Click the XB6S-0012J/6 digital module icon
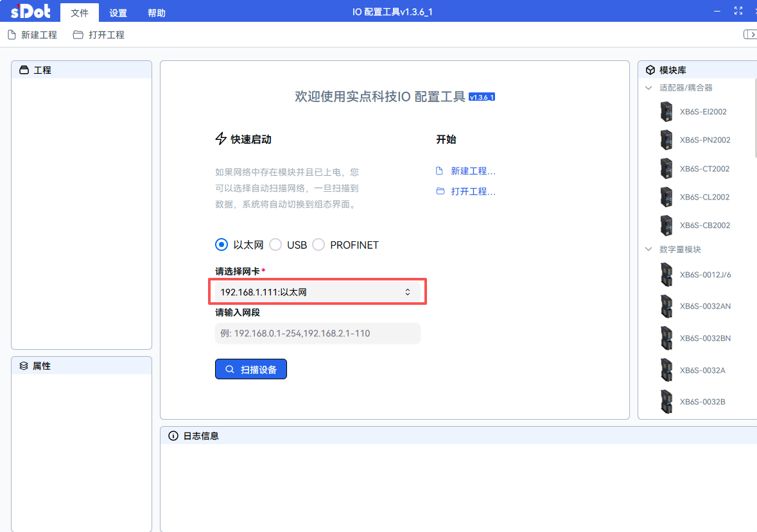The height and width of the screenshot is (532, 757). tap(666, 275)
